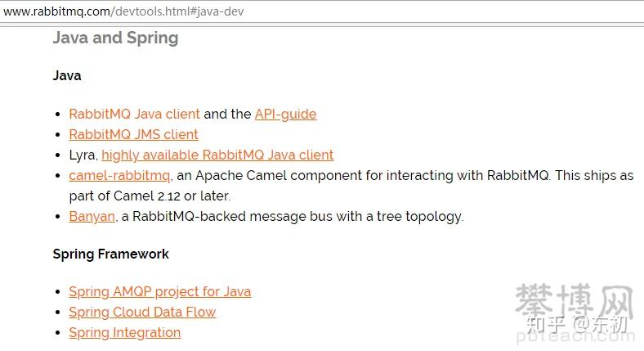
Task: Click the bold 'Java' subheading
Action: (x=67, y=76)
